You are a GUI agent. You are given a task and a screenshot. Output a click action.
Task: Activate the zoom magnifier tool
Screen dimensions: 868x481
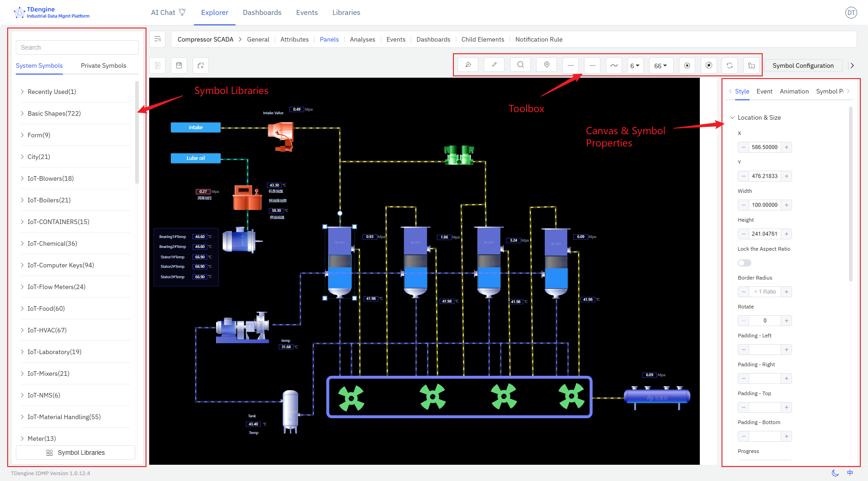[x=520, y=65]
